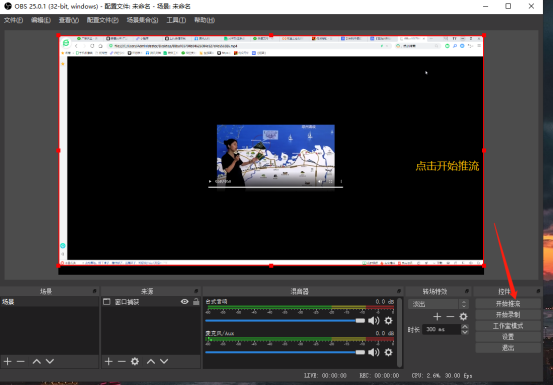Add a new scene with plus icon
This screenshot has height=385, width=553.
[x=7, y=361]
